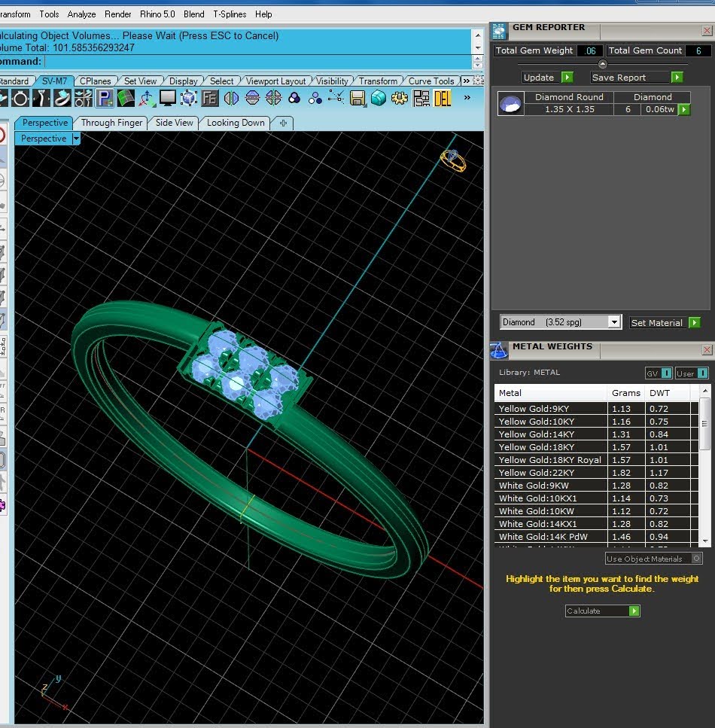
Task: Click the Grams column header
Action: pos(626,393)
